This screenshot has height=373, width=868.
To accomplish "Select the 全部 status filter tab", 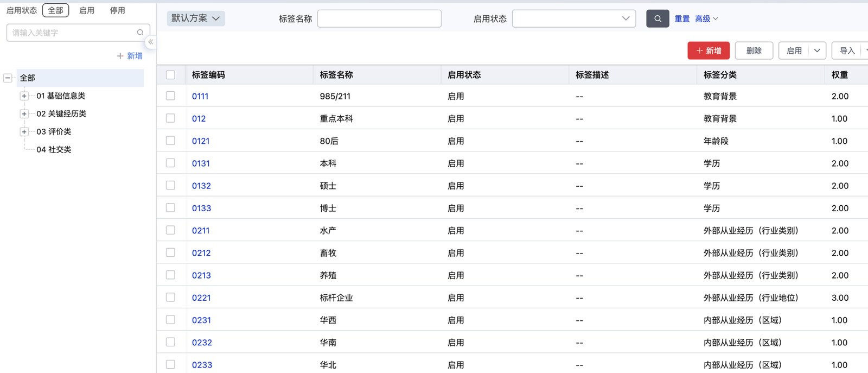I will point(56,10).
